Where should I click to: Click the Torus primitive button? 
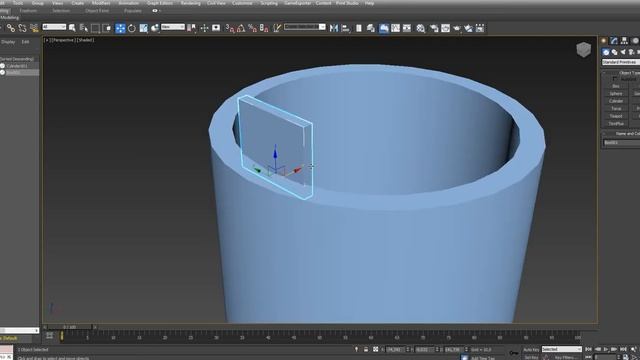pyautogui.click(x=616, y=109)
